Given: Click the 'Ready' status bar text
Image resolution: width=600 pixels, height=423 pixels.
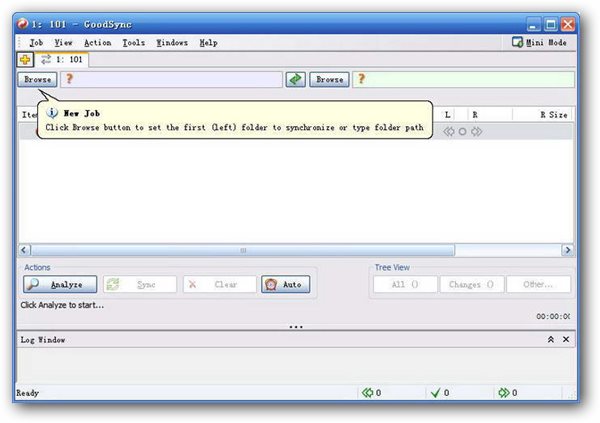Looking at the screenshot, I should [x=28, y=393].
